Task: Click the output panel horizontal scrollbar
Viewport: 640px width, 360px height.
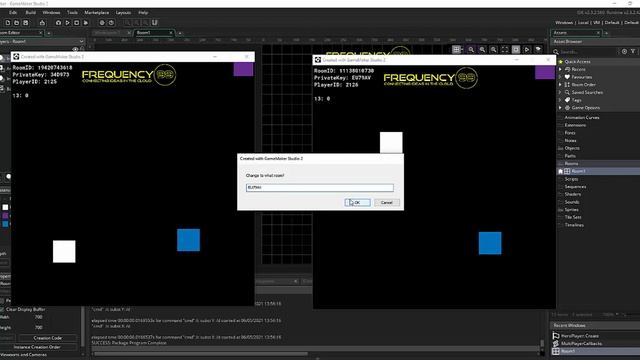Action: 200,354
